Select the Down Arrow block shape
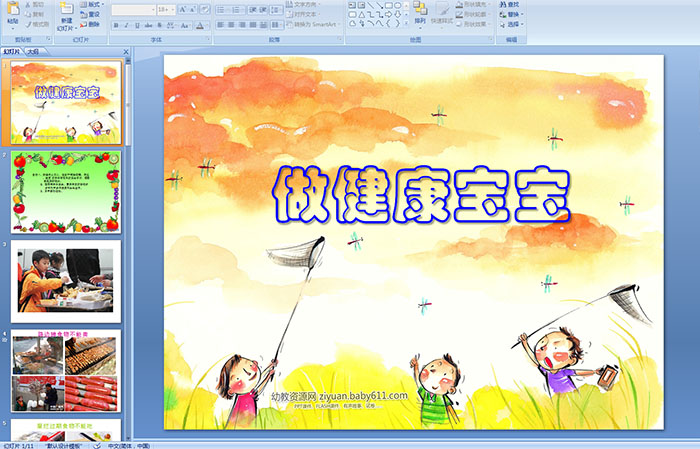Viewport: 700px width, 449px height. click(397, 15)
